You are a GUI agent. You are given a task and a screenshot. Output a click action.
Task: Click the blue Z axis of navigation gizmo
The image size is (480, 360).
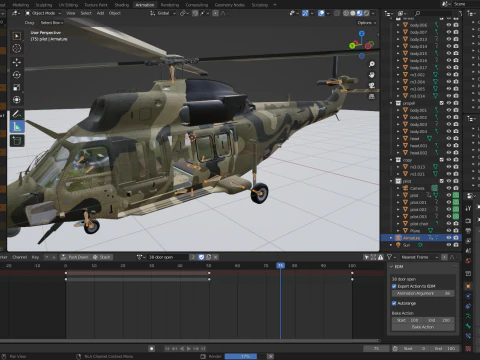pyautogui.click(x=362, y=33)
